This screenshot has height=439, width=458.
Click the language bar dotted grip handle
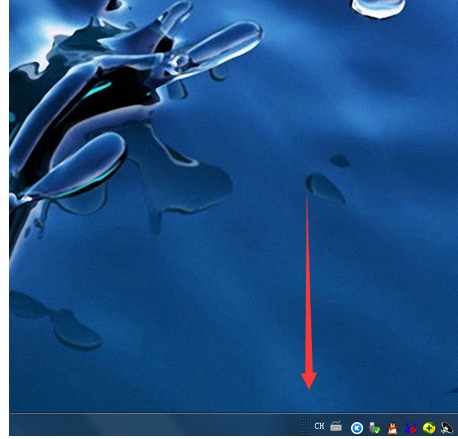pos(303,425)
